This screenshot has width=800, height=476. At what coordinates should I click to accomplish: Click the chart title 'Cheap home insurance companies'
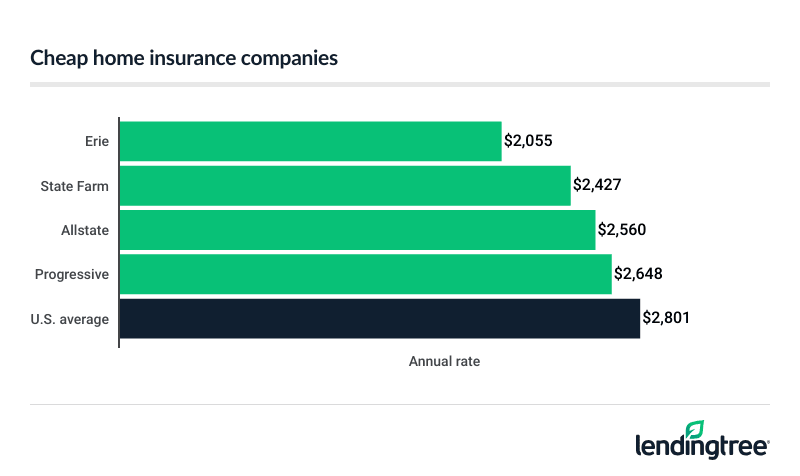pyautogui.click(x=184, y=58)
